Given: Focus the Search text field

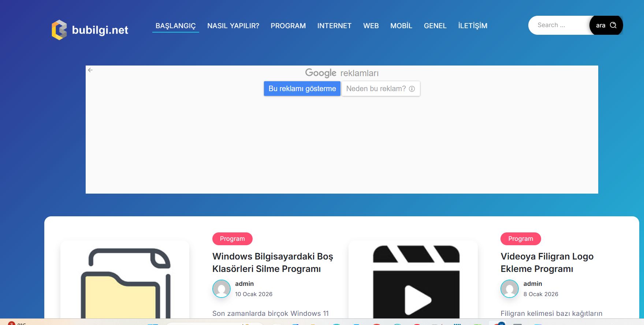Looking at the screenshot, I should click(x=559, y=25).
